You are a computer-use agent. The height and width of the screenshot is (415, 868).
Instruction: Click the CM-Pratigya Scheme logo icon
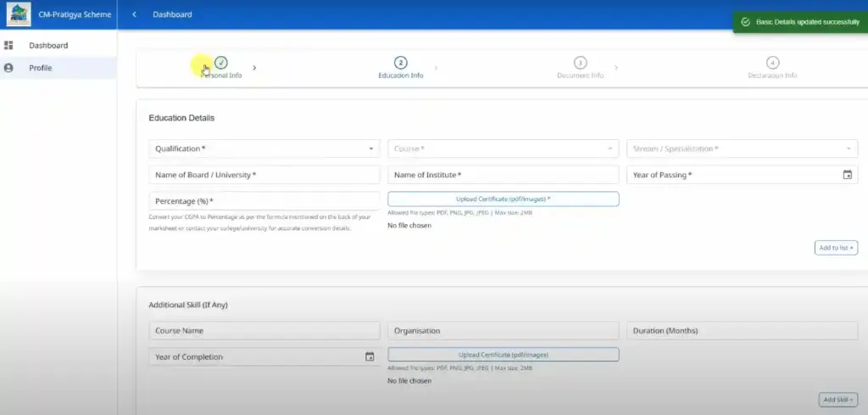point(18,14)
